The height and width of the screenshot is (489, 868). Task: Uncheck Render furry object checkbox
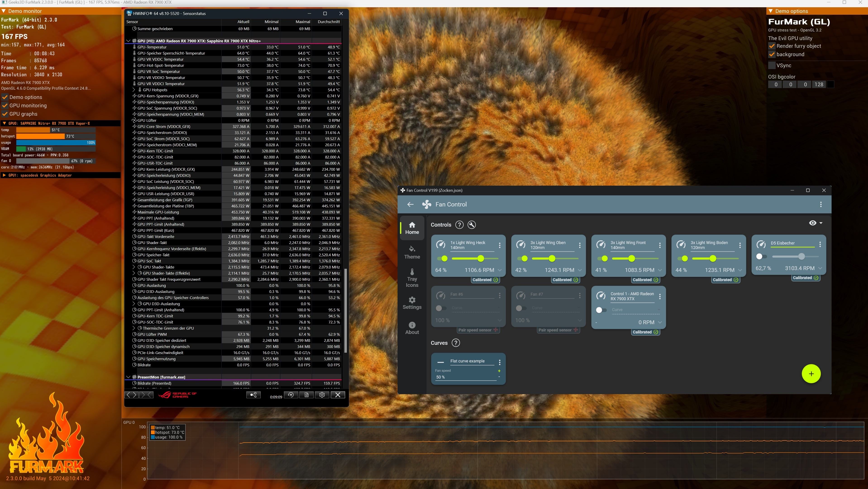(772, 46)
